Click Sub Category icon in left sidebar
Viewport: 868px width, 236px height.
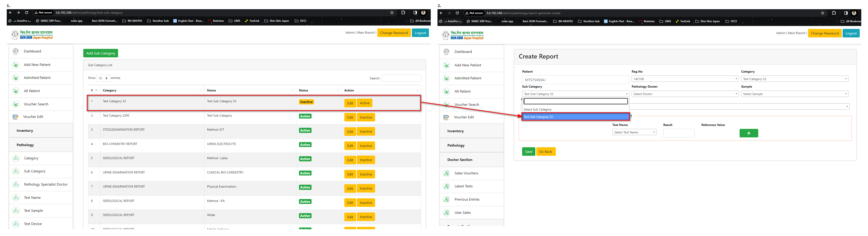[x=16, y=171]
